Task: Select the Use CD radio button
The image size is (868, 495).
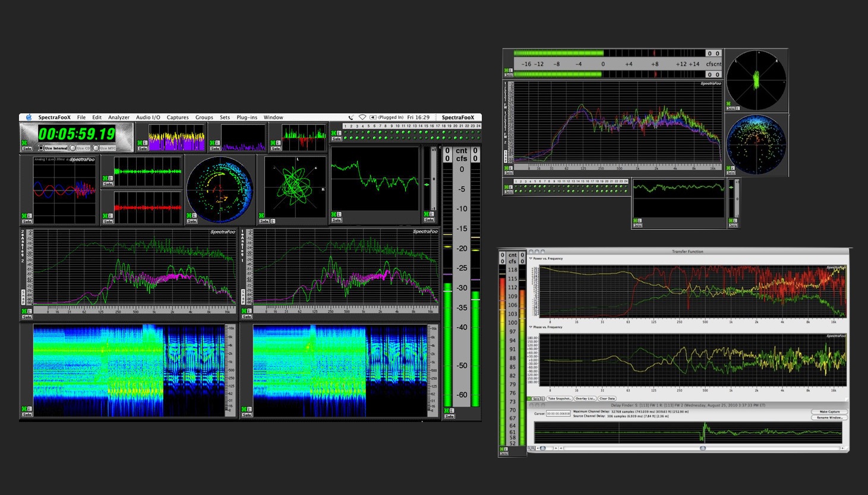Action: coord(73,148)
